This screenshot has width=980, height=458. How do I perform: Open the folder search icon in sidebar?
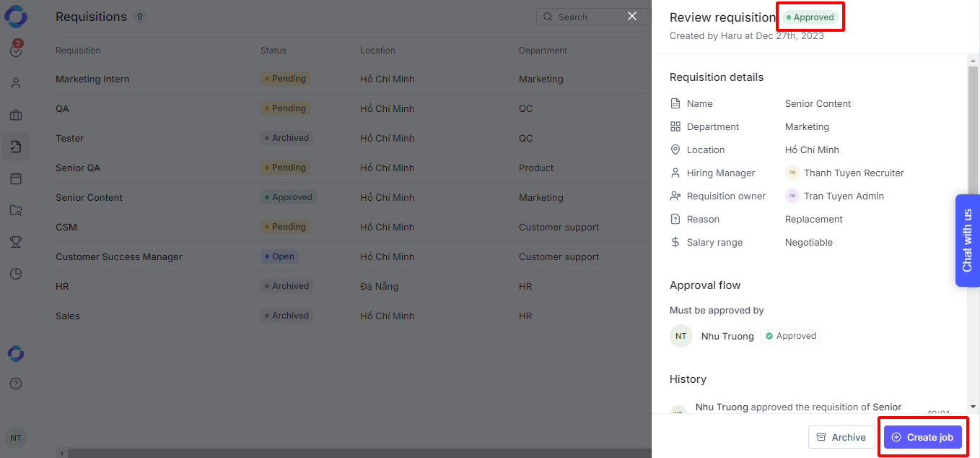tap(16, 210)
